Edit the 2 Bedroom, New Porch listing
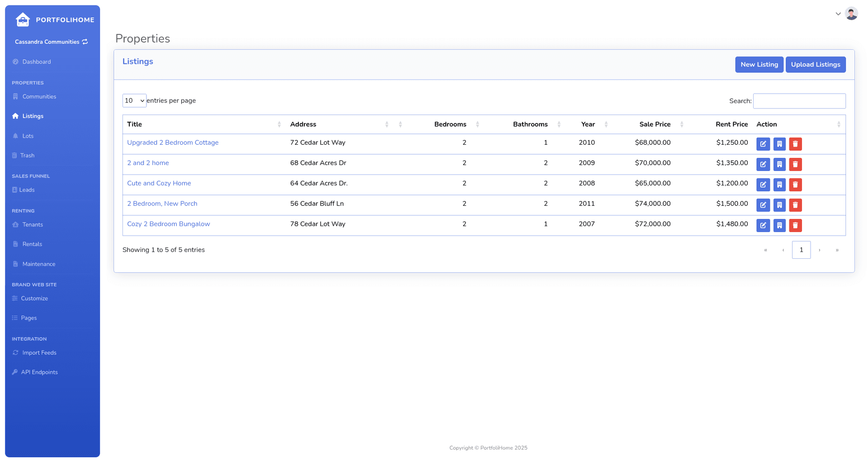 click(x=763, y=205)
